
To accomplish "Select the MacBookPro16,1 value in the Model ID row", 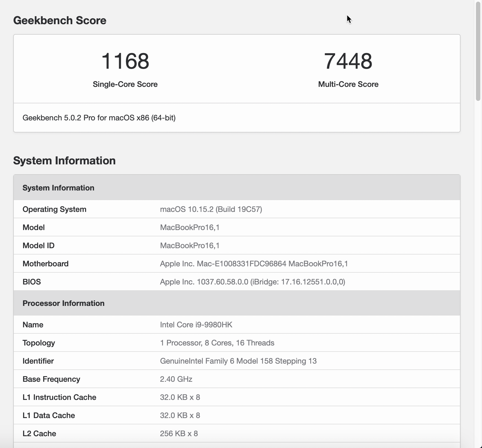I will click(x=190, y=246).
